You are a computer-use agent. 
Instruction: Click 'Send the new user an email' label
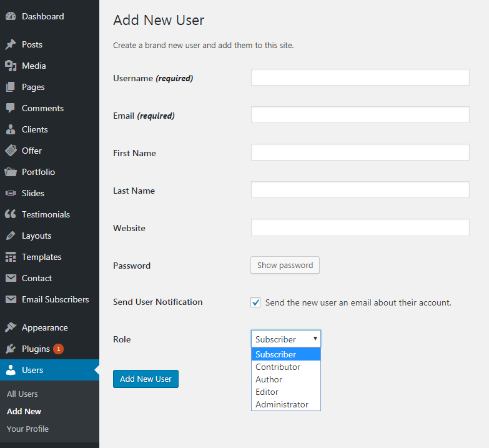point(358,302)
